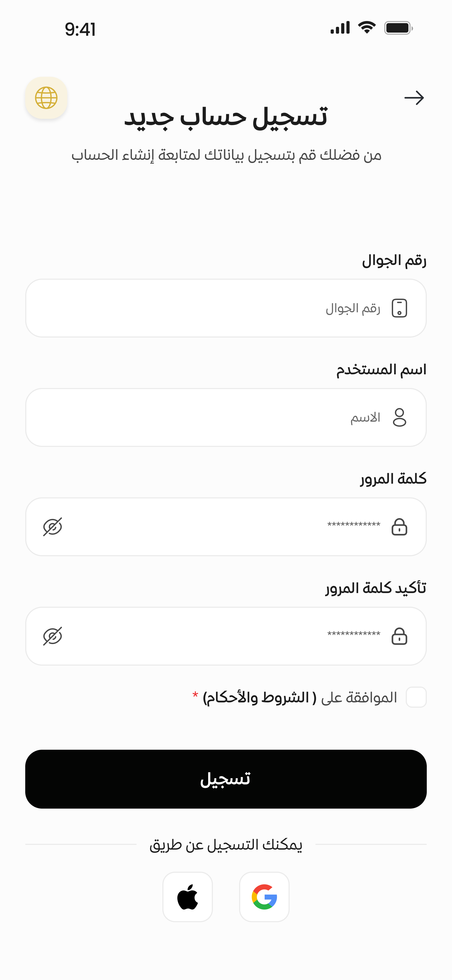Click the lock icon in password field

[399, 527]
